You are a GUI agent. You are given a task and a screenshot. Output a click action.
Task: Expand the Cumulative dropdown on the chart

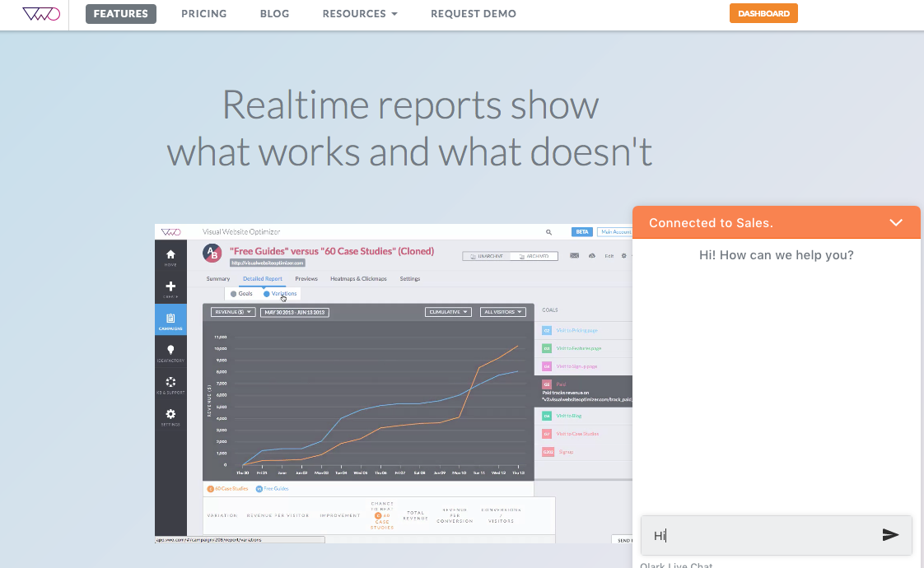pyautogui.click(x=448, y=312)
